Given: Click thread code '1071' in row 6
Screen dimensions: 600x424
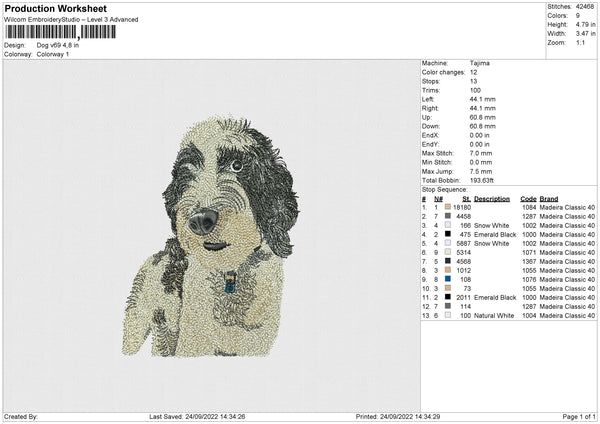Looking at the screenshot, I should click(529, 252).
